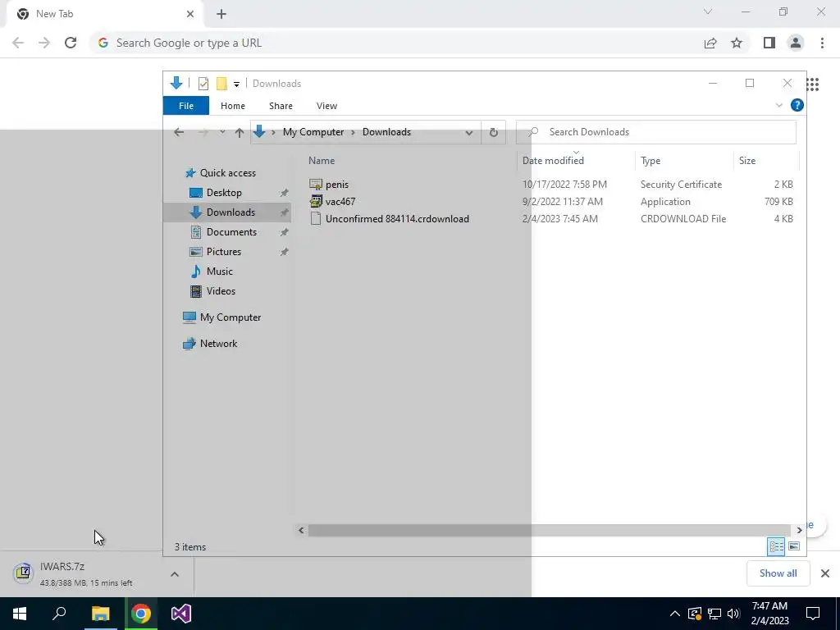Click the Chrome forward arrow
Image resolution: width=840 pixels, height=630 pixels.
pyautogui.click(x=44, y=43)
